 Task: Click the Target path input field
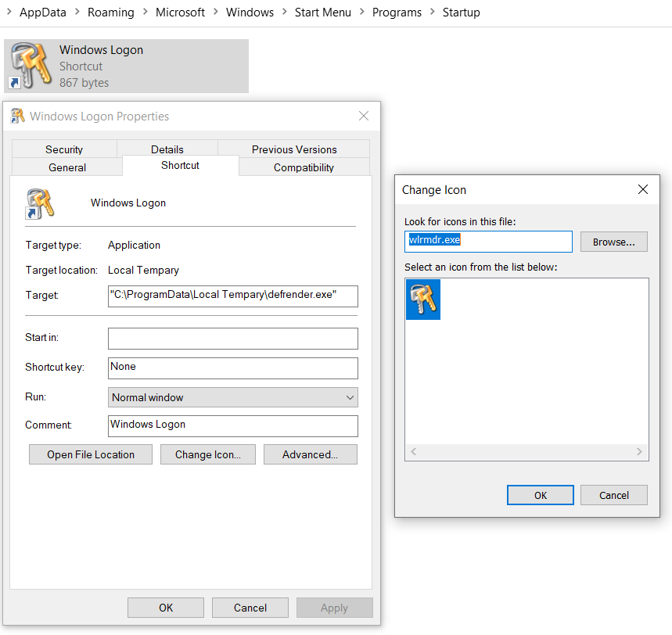232,296
